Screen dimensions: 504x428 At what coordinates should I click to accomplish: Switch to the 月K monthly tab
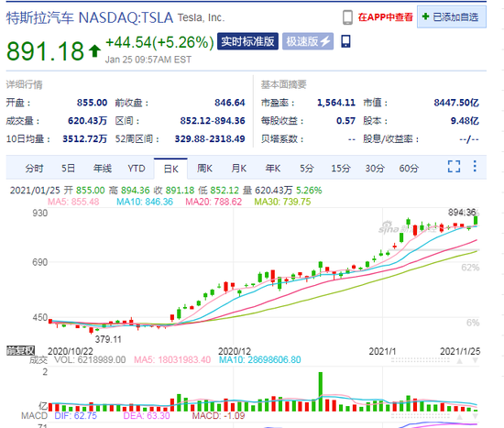pyautogui.click(x=239, y=169)
